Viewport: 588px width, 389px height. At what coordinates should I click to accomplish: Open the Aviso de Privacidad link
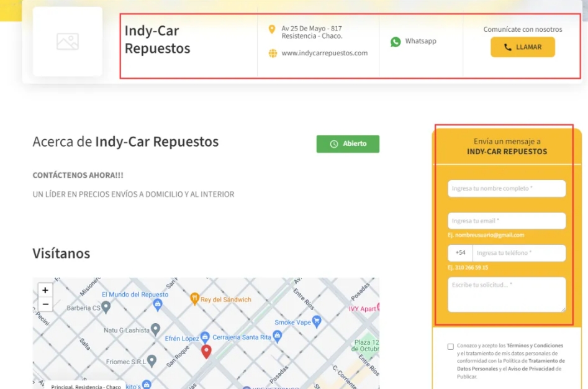coord(531,368)
